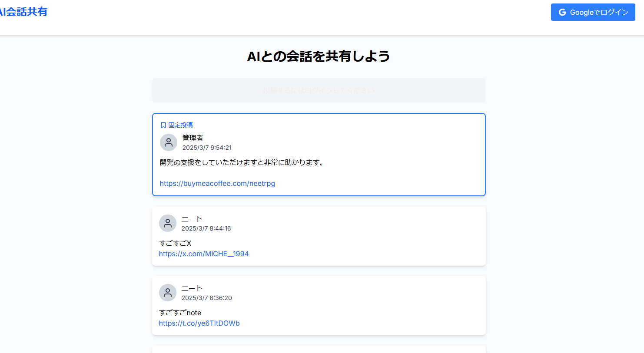
Task: Click avatar icon of the すごすごX post
Action: pyautogui.click(x=168, y=223)
